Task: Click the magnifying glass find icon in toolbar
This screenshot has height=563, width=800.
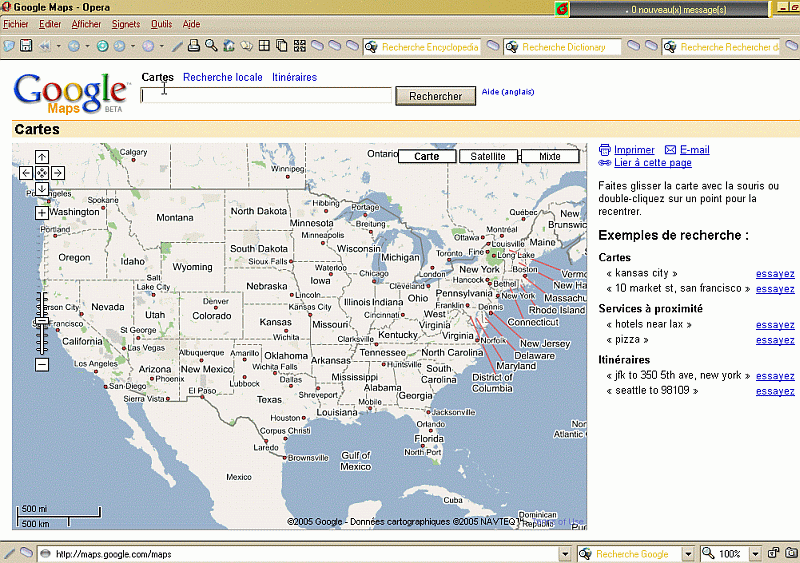Action: pos(211,46)
